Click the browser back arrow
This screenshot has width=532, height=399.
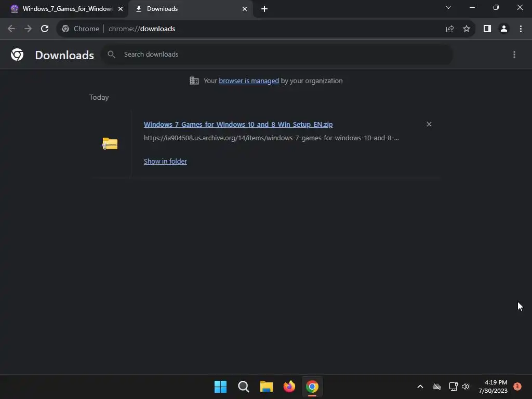tap(11, 29)
